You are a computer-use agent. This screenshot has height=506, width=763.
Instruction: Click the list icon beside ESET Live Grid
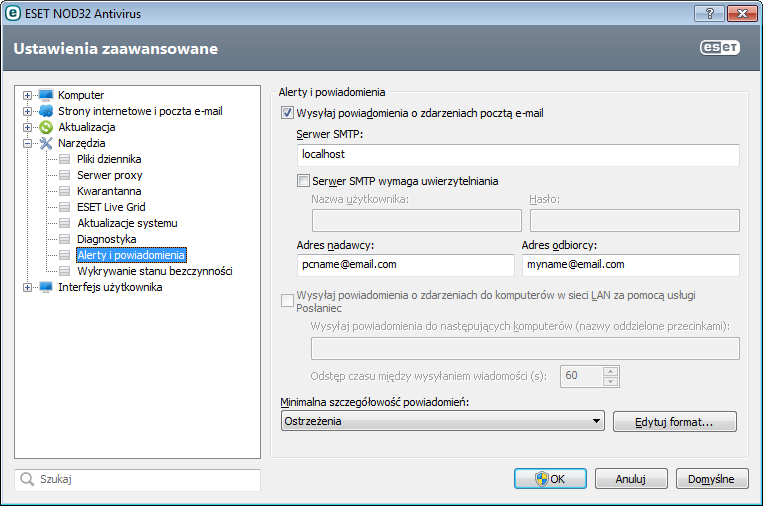(64, 207)
